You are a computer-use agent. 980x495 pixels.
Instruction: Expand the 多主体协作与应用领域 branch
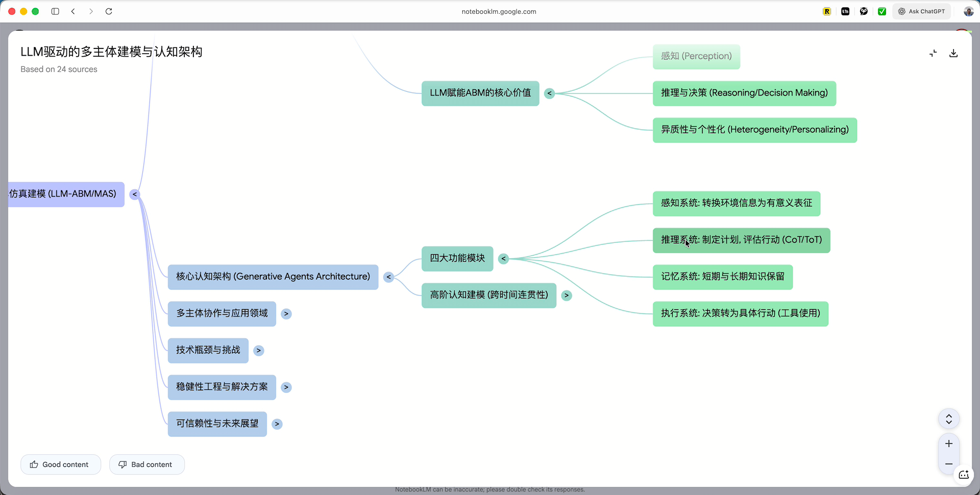pos(286,314)
